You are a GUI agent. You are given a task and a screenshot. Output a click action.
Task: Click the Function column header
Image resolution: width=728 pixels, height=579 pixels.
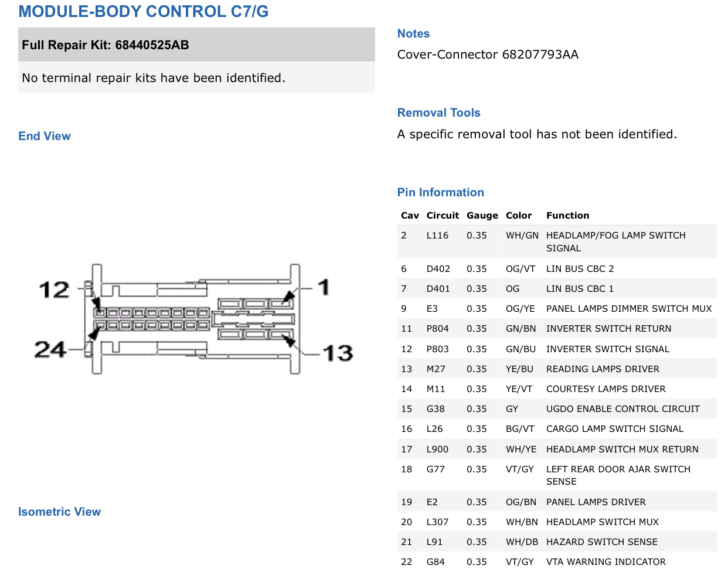click(x=567, y=216)
